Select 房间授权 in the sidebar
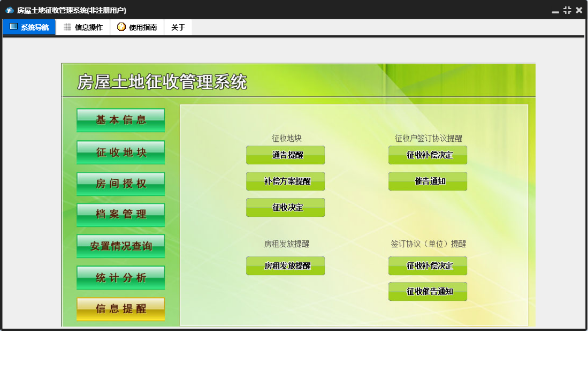The image size is (588, 387). 120,184
